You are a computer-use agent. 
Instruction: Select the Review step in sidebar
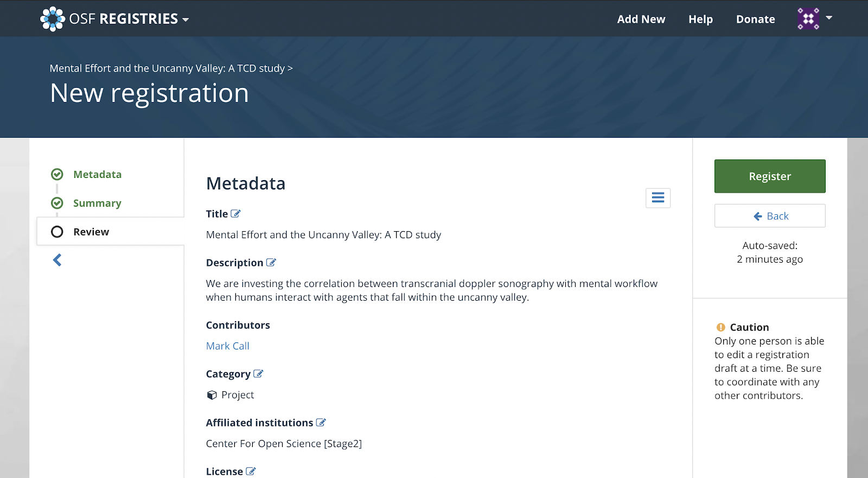111,232
